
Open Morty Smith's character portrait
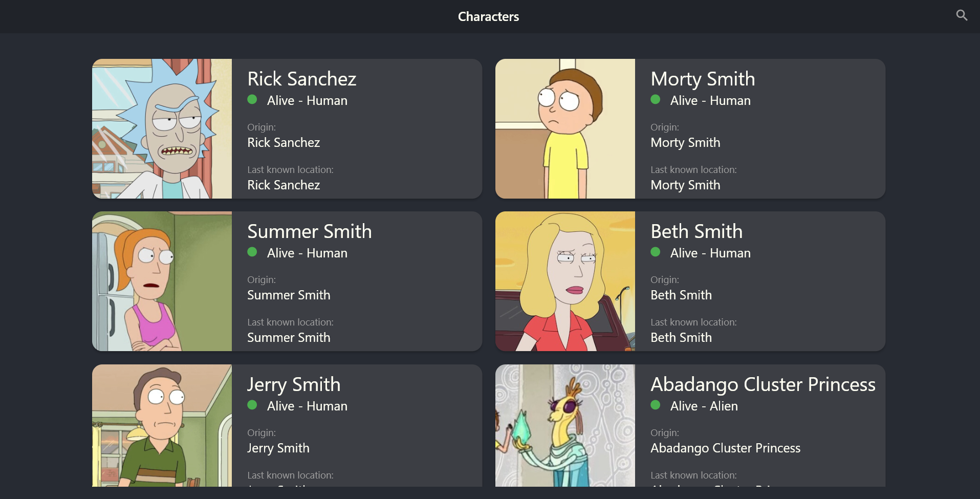(565, 128)
